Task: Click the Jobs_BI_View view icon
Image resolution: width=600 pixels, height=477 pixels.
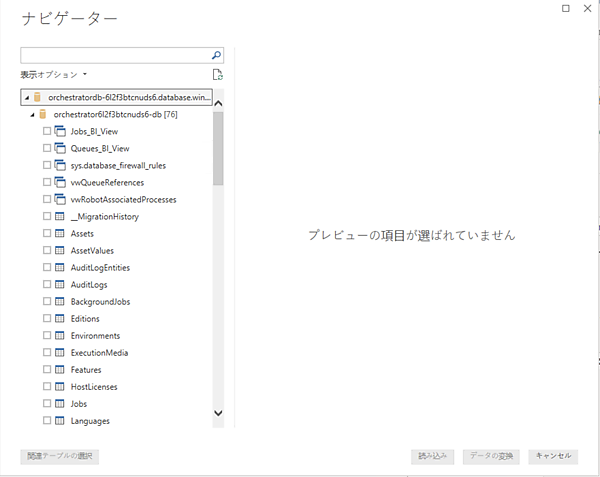Action: click(x=60, y=131)
